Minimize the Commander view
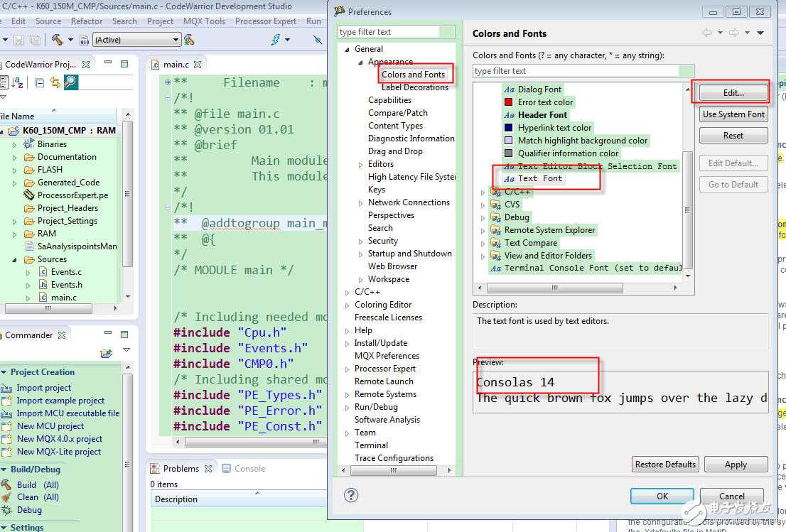 tap(108, 332)
